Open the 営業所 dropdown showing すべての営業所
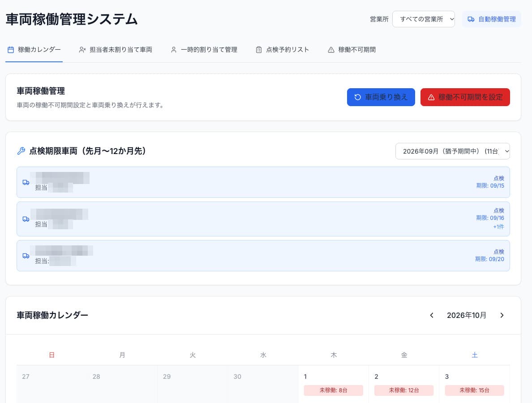The height and width of the screenshot is (403, 532). (424, 19)
